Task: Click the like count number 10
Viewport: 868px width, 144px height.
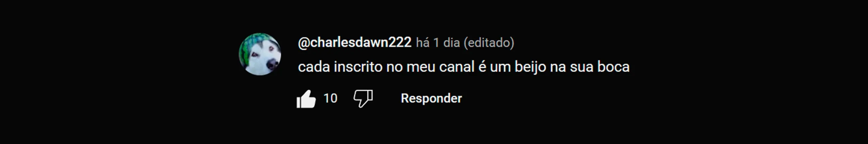Action: tap(330, 98)
